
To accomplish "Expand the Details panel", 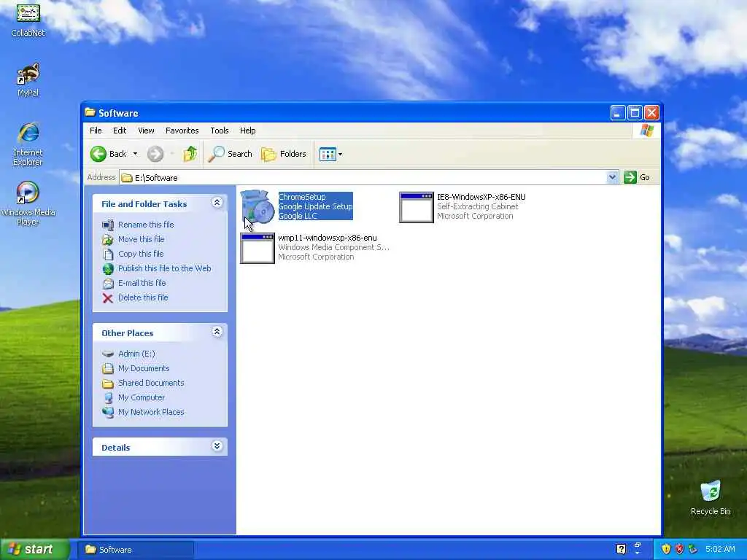I will (x=217, y=446).
